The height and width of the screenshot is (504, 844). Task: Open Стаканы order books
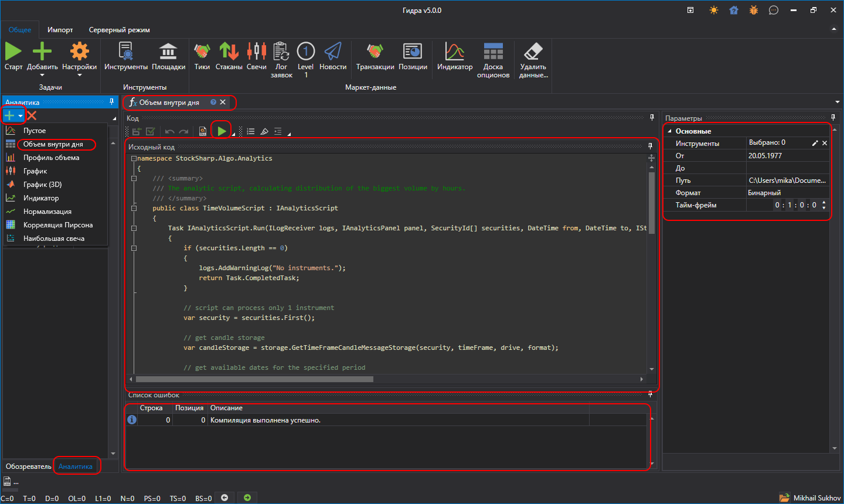click(229, 56)
